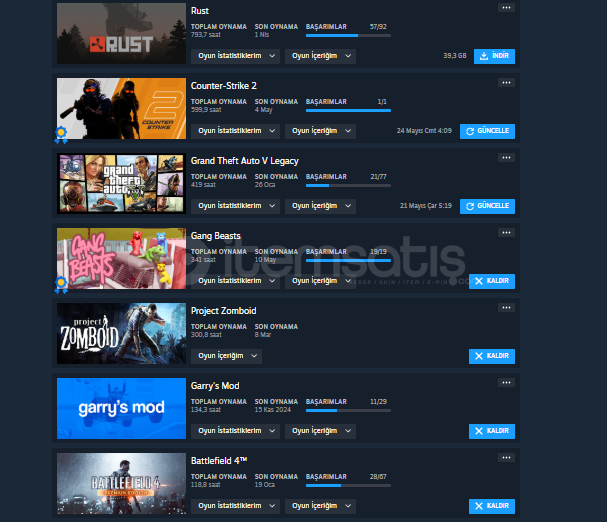Click the perfect-game badge on Counter-Strike 2
607x522 pixels.
tap(61, 135)
